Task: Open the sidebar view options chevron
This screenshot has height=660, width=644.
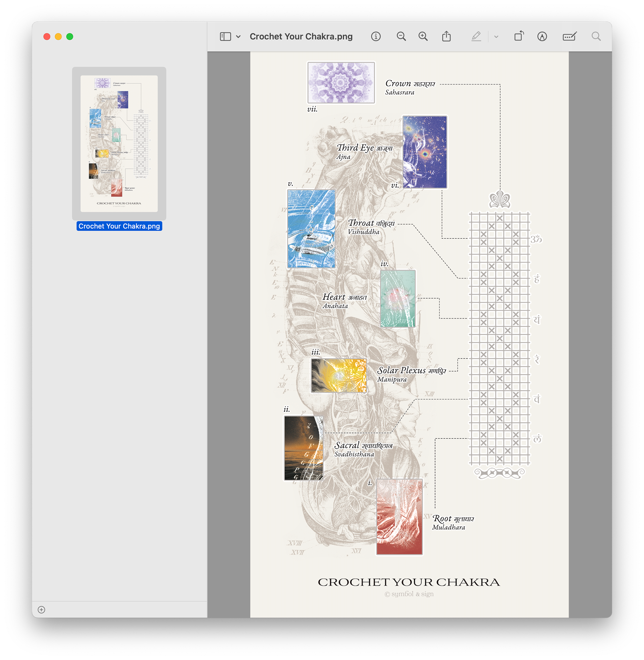Action: pyautogui.click(x=238, y=37)
